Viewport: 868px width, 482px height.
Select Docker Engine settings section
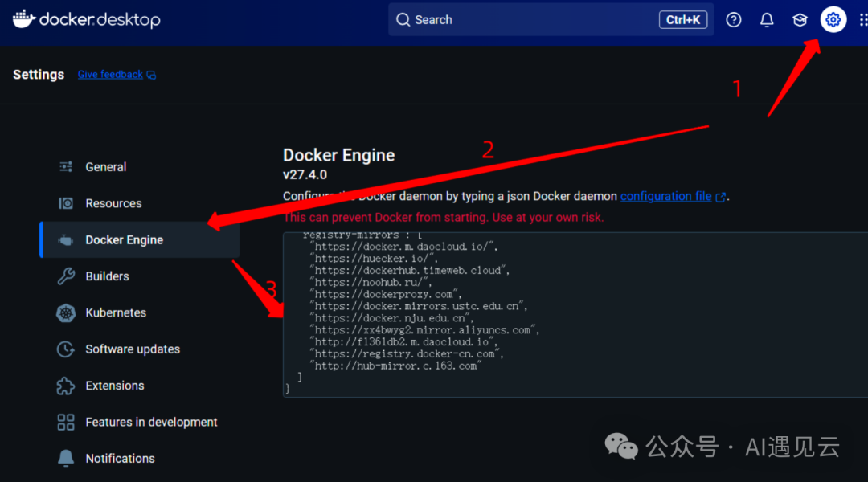(x=140, y=239)
